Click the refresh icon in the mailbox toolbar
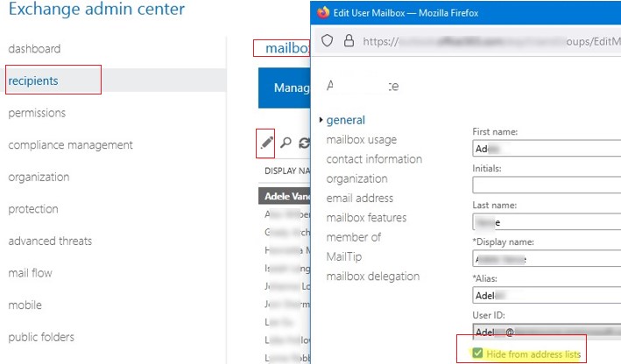The height and width of the screenshot is (364, 621). click(304, 143)
